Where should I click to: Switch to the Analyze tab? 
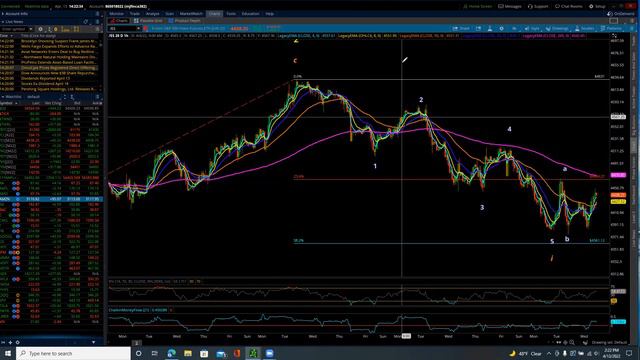[x=153, y=14]
